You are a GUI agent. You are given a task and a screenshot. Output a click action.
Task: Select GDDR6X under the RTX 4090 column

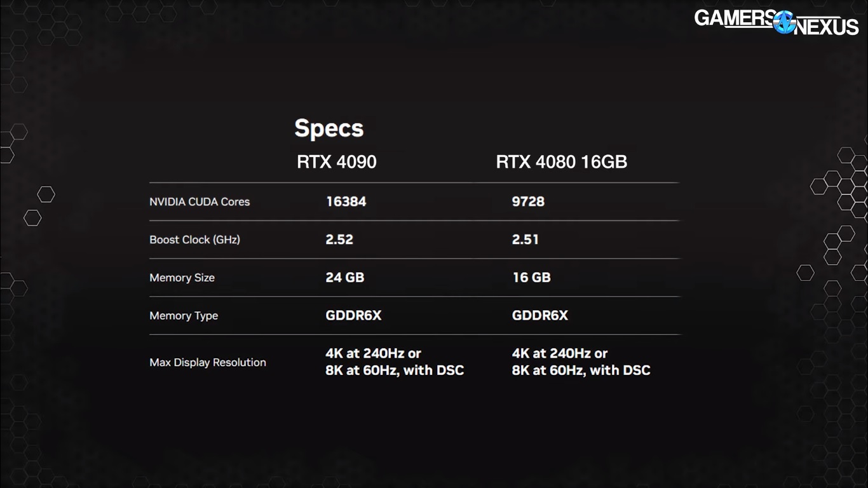(x=353, y=316)
